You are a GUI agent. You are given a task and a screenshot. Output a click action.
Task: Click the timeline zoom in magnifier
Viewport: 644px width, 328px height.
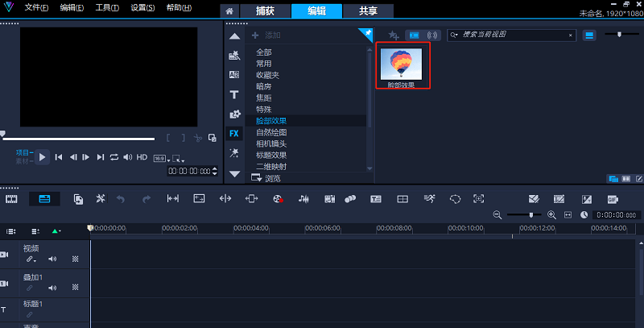[x=551, y=215]
